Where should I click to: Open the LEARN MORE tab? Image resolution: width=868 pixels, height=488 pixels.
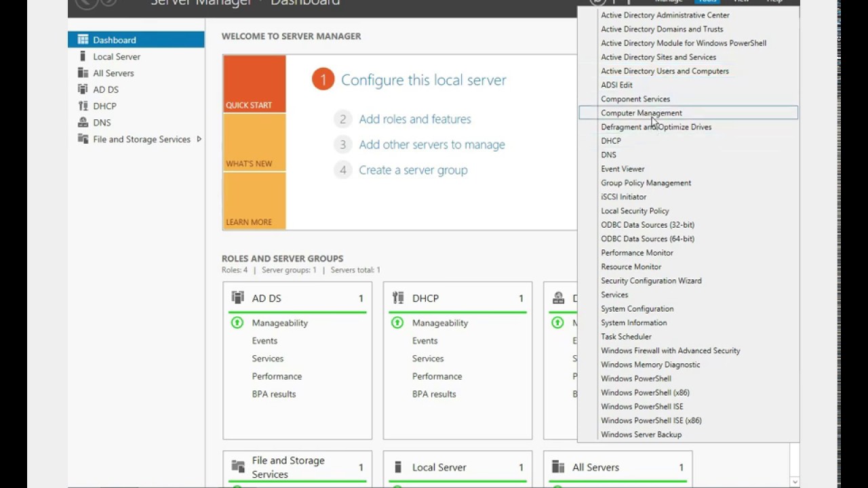[x=254, y=201]
